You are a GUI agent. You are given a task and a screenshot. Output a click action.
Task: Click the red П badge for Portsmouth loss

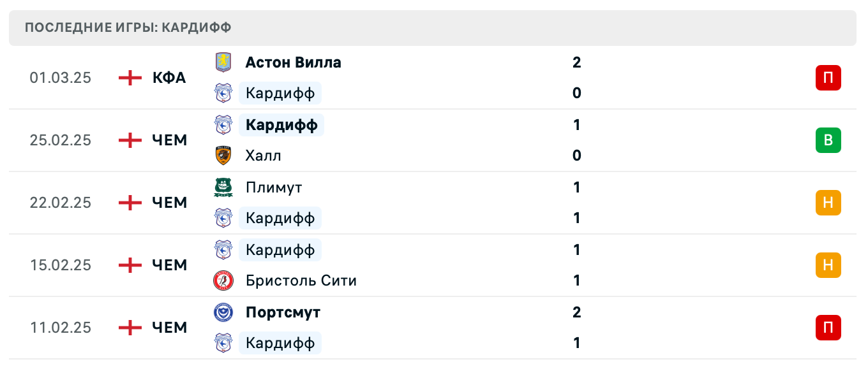coord(828,328)
